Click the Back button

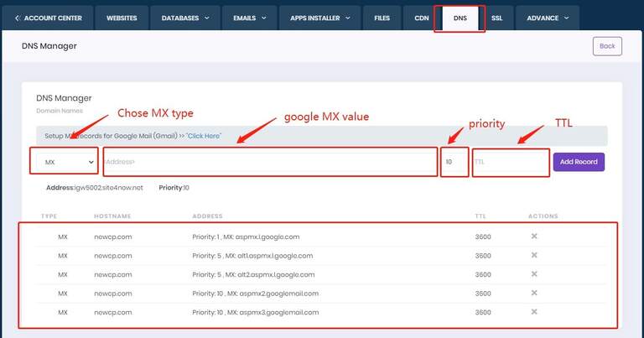607,46
